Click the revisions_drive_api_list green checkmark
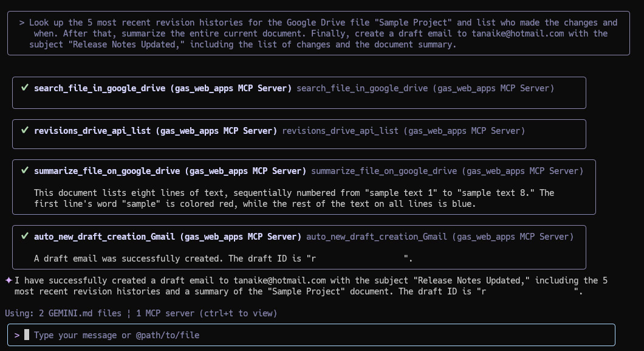Viewport: 644px width, 351px height. point(25,130)
